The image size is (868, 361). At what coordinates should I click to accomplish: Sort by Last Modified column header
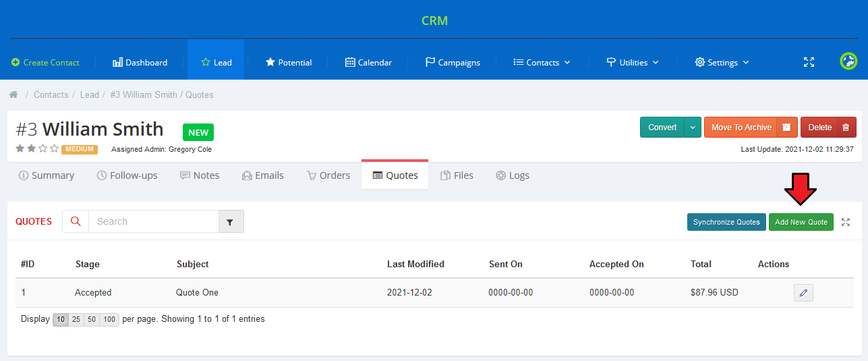tap(415, 265)
